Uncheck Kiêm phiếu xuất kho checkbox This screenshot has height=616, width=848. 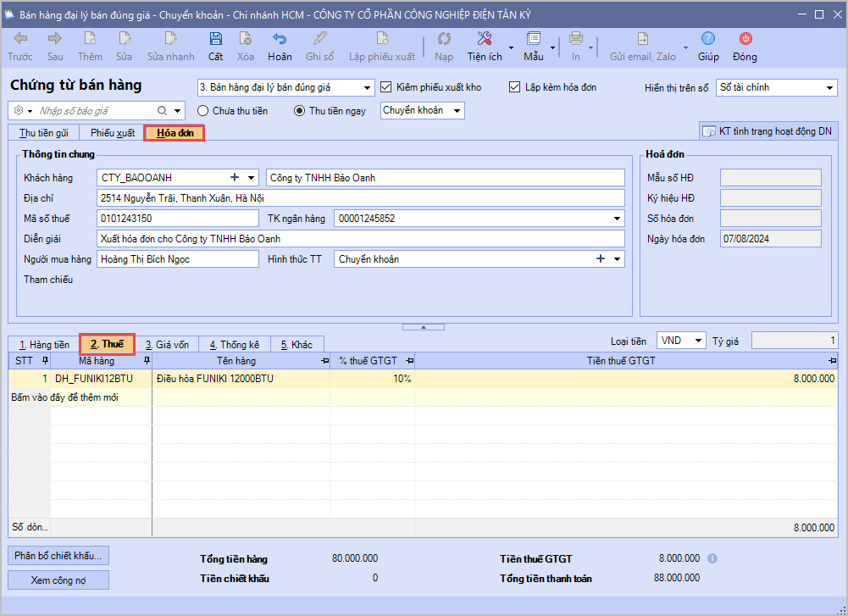[x=386, y=87]
